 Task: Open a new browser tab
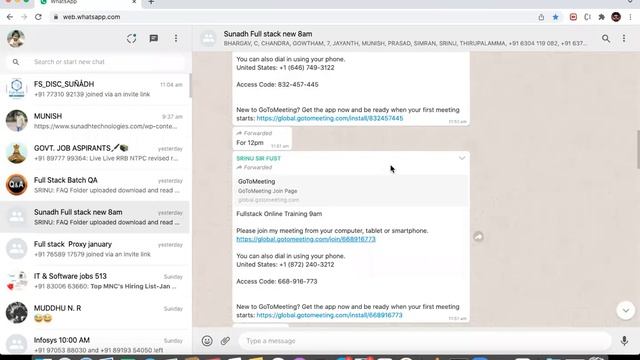click(151, 2)
